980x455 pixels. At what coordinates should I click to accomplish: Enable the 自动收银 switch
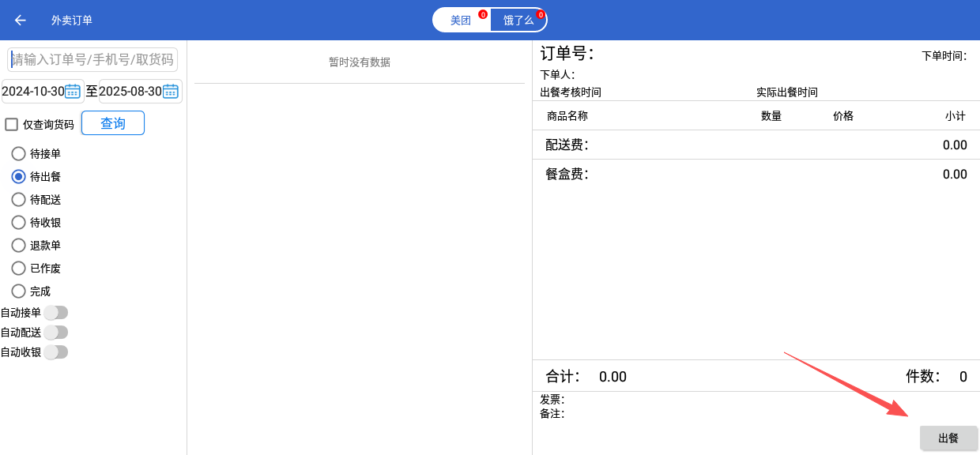(55, 352)
